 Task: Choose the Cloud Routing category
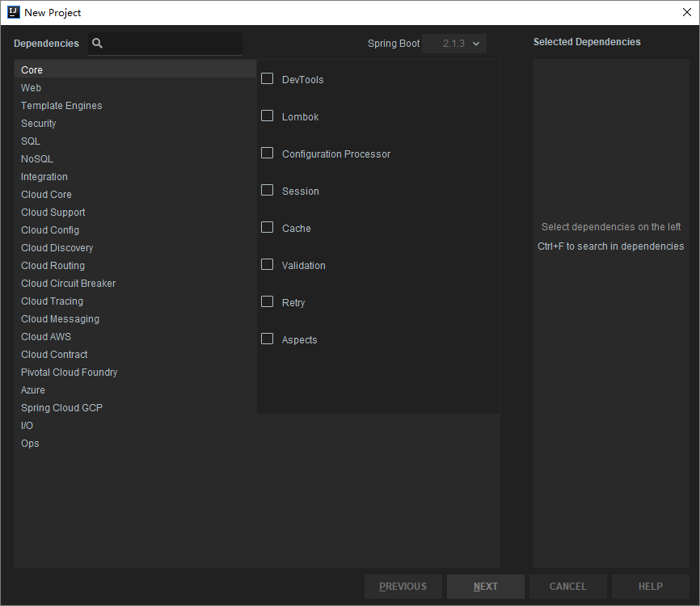tap(135, 266)
